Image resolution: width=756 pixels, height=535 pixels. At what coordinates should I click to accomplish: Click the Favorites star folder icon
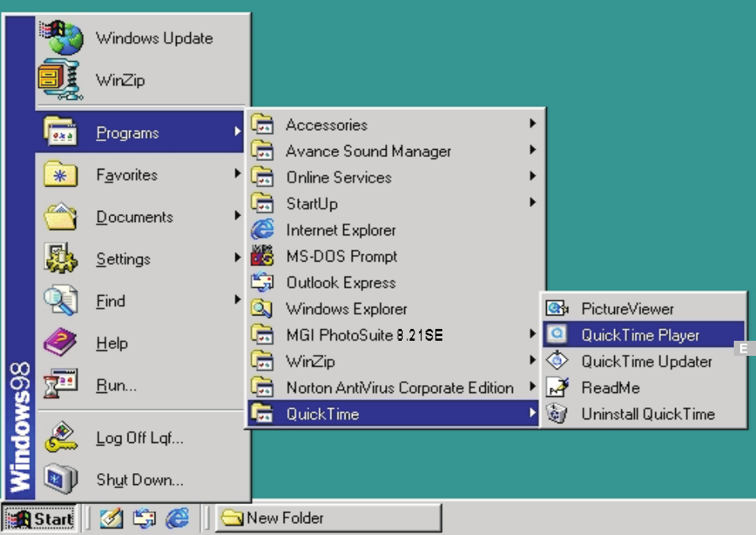(x=60, y=174)
